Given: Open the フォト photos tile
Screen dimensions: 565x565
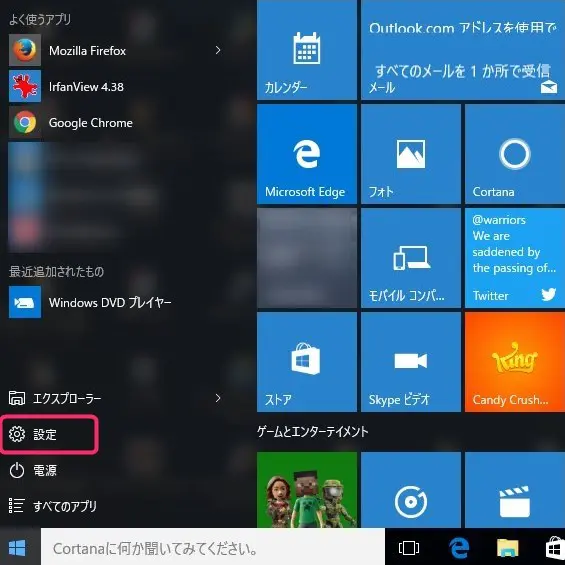Looking at the screenshot, I should point(411,154).
